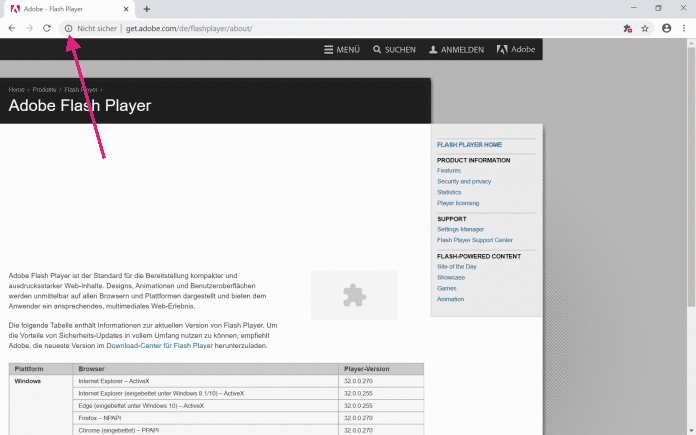Open a new tab with the plus button
696x435 pixels.
pyautogui.click(x=147, y=9)
